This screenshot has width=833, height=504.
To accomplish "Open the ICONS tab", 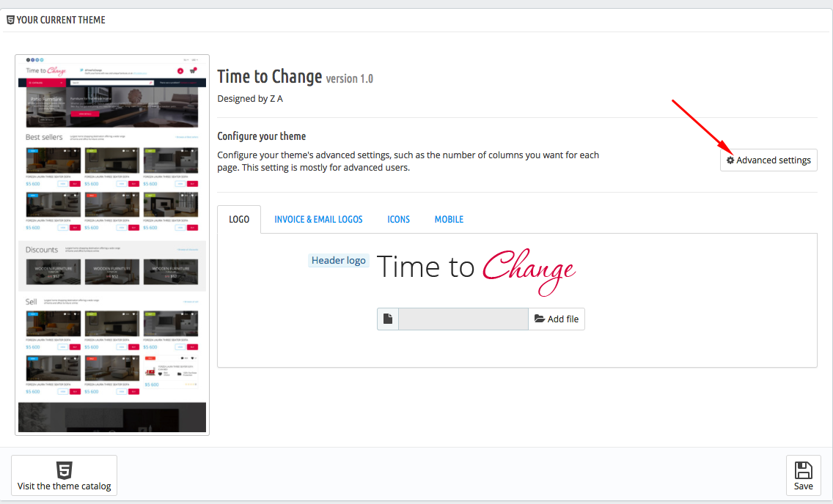I will (398, 219).
